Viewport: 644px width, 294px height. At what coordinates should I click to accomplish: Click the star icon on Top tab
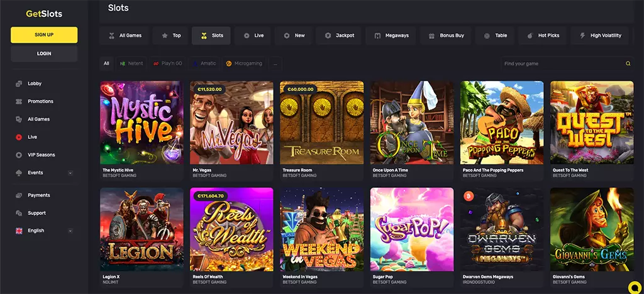tap(165, 36)
